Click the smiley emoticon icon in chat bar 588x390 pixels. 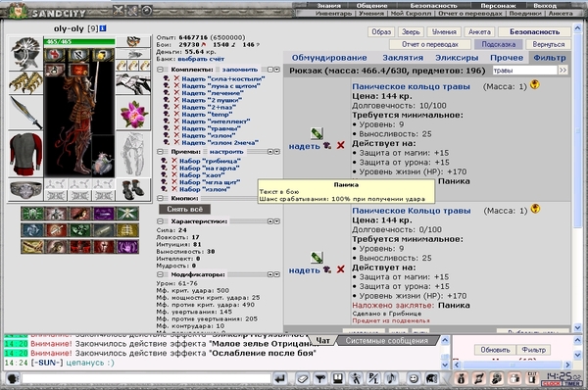tap(414, 379)
